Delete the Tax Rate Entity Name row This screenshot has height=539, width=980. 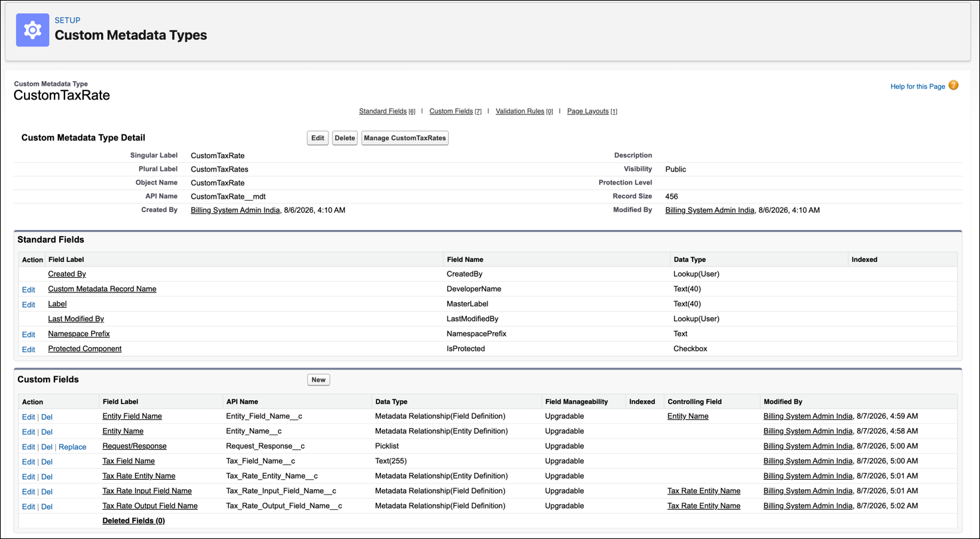point(47,477)
